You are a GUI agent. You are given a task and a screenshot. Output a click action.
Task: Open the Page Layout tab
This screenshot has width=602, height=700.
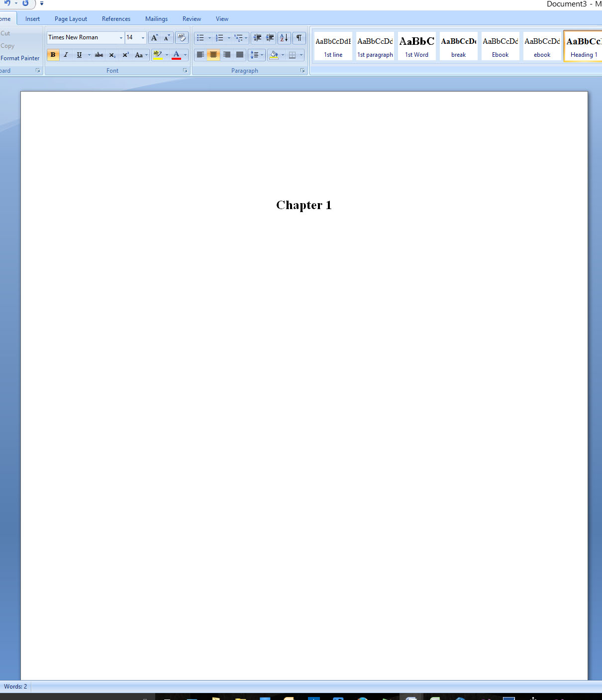pos(71,19)
